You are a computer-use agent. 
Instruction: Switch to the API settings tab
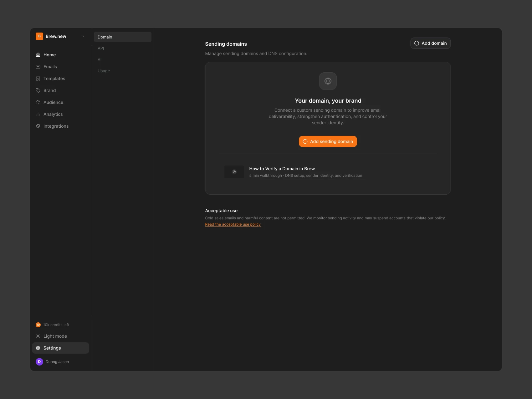(x=123, y=48)
